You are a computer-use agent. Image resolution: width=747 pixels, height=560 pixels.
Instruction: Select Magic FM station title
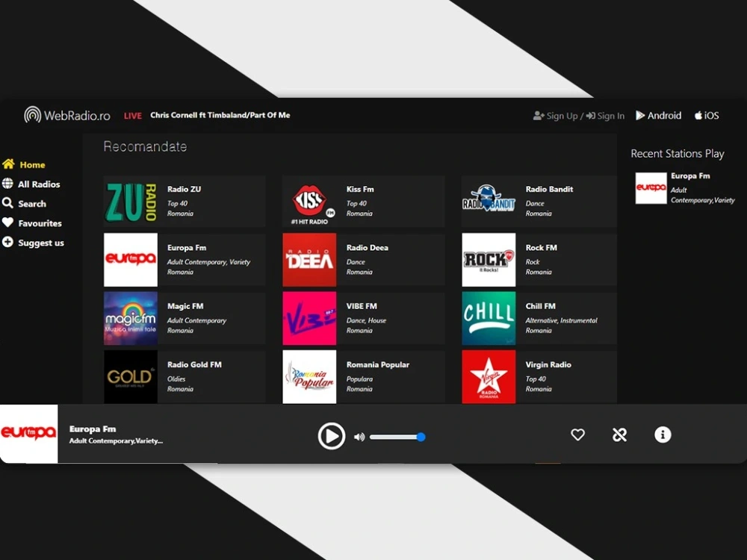click(x=185, y=306)
